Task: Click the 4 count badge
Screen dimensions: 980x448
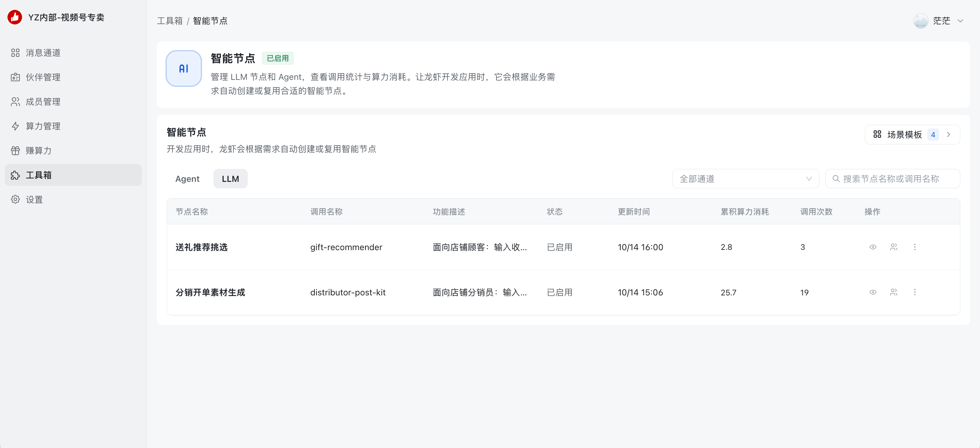Action: pos(933,135)
